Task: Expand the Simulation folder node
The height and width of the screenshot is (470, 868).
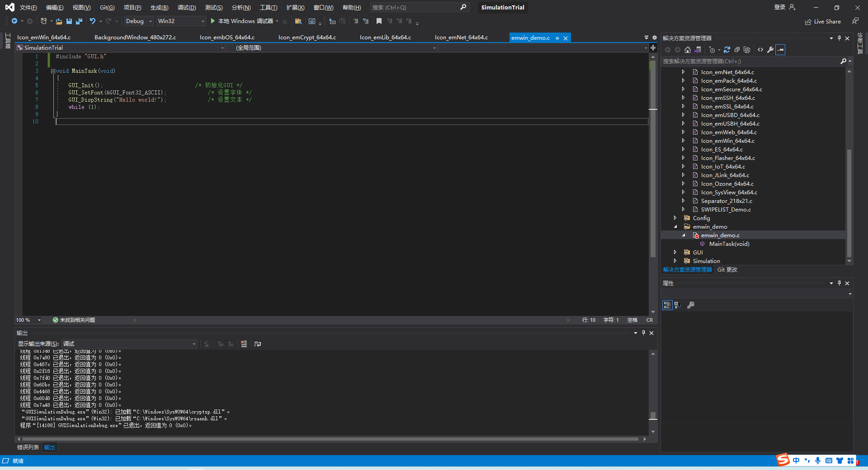Action: pos(675,261)
